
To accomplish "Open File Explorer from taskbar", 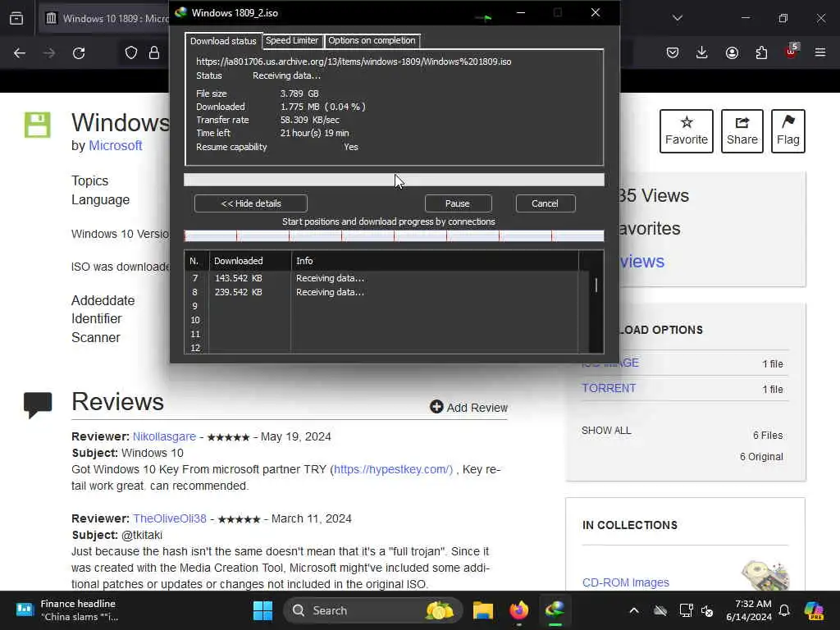I will [482, 610].
